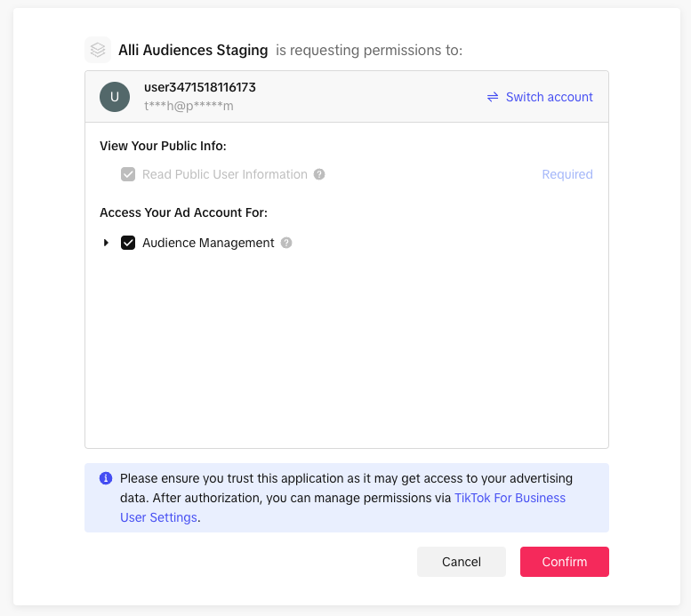691x616 pixels.
Task: Click the username user3471518116173
Action: [200, 87]
